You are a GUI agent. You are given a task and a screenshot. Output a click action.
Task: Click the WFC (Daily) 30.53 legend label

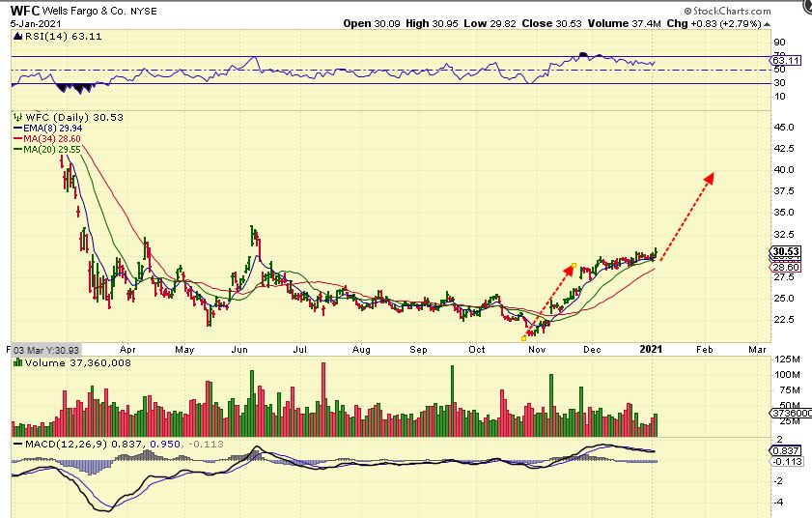pyautogui.click(x=74, y=118)
